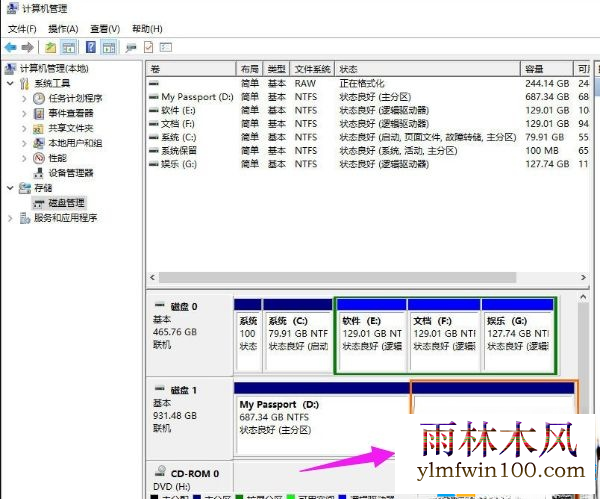The image size is (600, 499).
Task: Open the Action (操作) menu
Action: [x=63, y=29]
